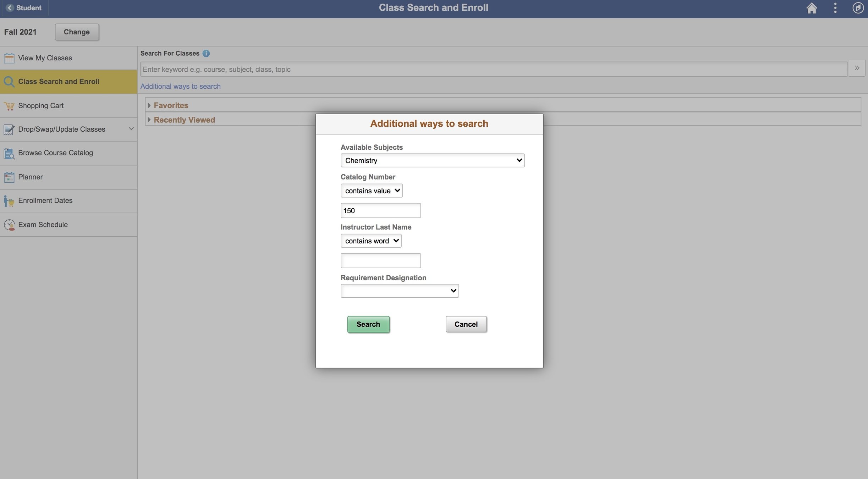Click the Enrollment Dates icon
868x479 pixels.
[x=9, y=201]
